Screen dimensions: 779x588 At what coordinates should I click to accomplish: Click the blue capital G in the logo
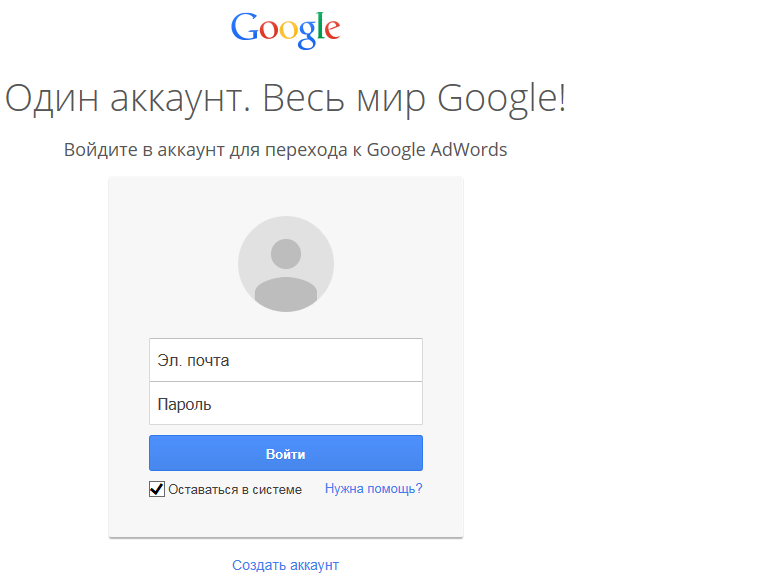click(x=243, y=27)
